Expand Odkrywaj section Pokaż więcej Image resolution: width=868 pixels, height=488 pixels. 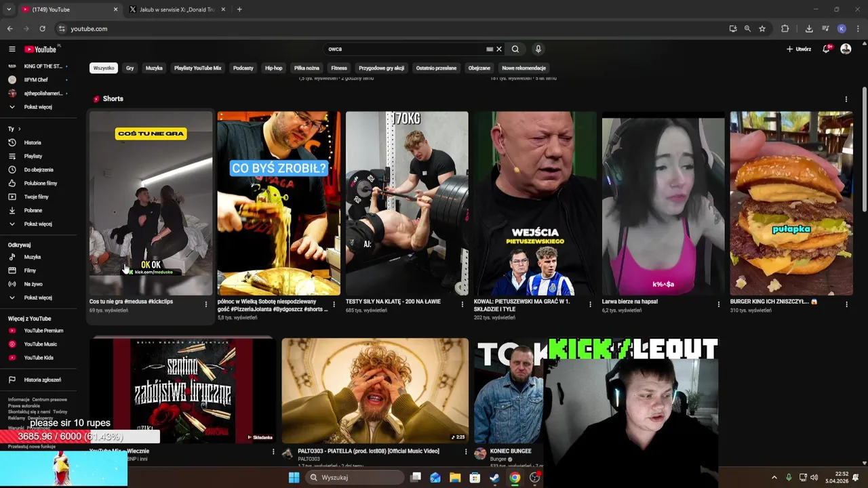pos(37,298)
